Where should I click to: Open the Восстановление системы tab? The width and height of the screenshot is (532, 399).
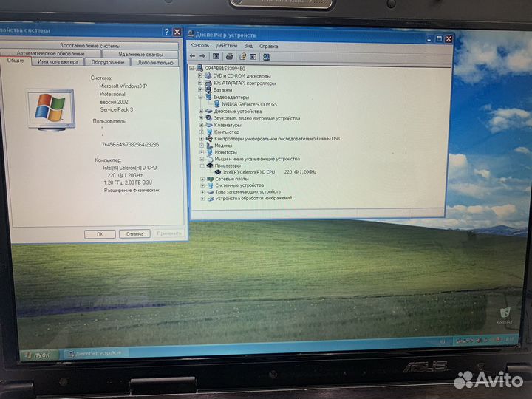[90, 46]
